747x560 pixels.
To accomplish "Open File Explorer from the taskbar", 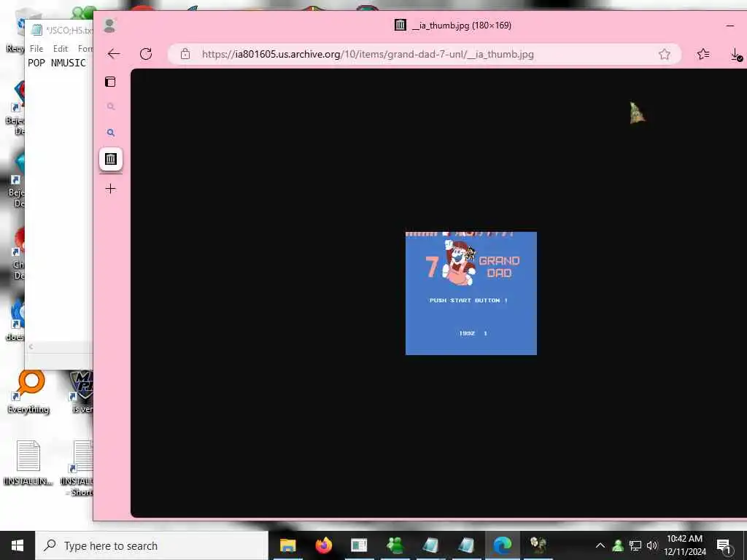I will [287, 545].
